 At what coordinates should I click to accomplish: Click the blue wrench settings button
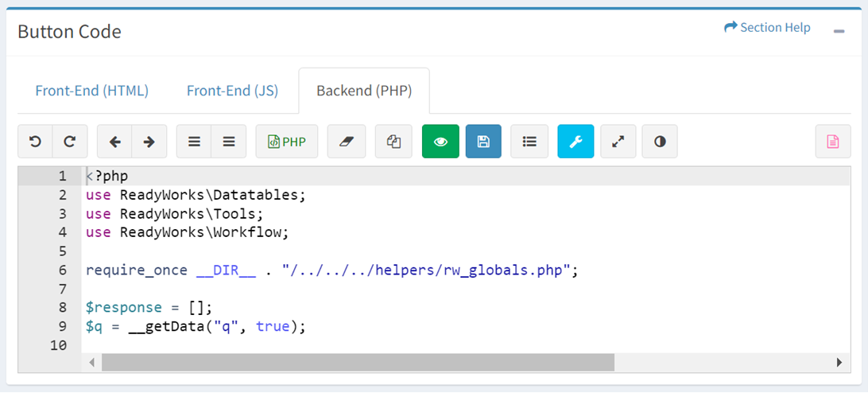click(575, 142)
